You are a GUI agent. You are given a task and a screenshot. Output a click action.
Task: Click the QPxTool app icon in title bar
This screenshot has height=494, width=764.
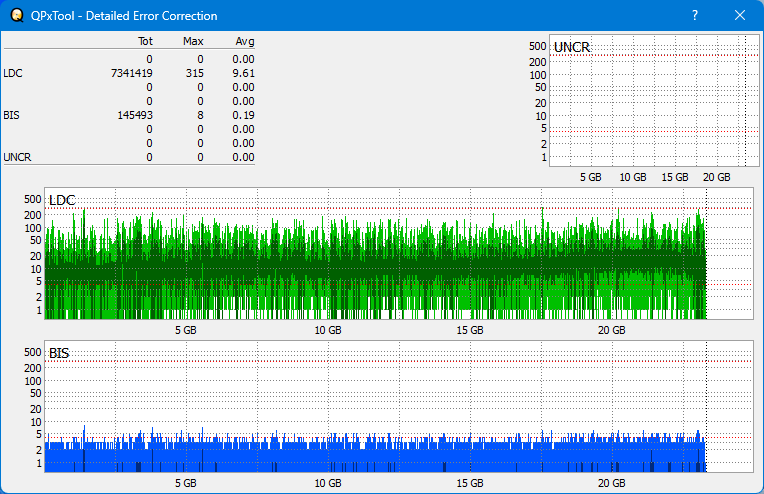point(16,16)
